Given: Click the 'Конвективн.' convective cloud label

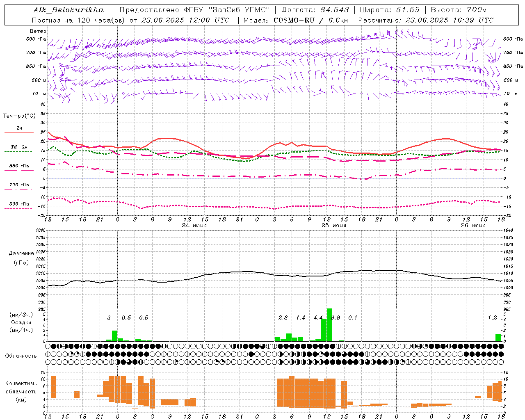Looking at the screenshot, I should tap(21, 383).
